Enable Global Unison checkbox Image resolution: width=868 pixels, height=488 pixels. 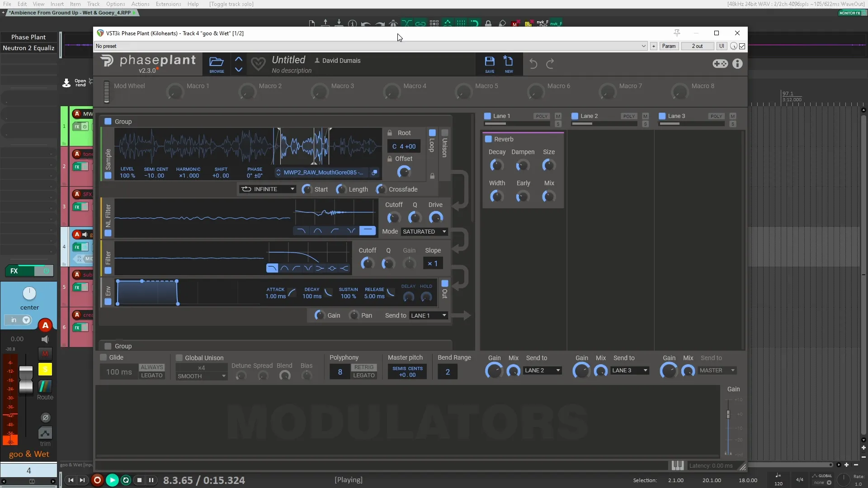click(179, 358)
